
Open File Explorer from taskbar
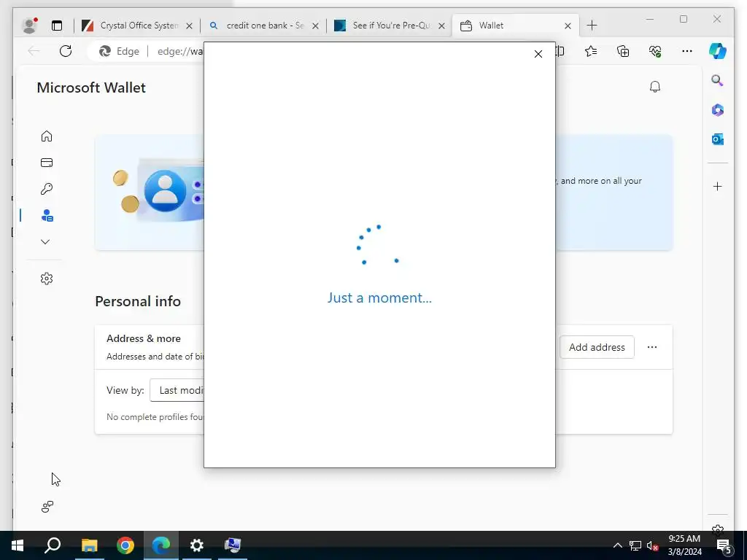click(89, 545)
